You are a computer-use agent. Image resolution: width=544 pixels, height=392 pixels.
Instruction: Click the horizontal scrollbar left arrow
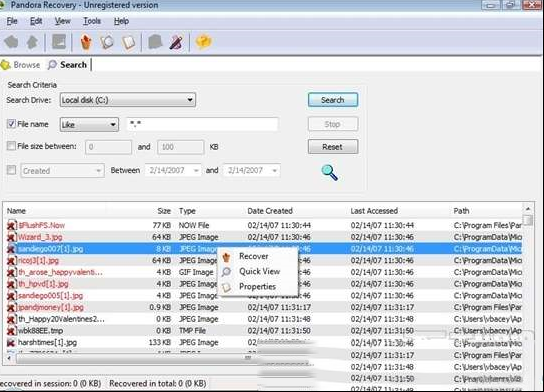coord(9,358)
